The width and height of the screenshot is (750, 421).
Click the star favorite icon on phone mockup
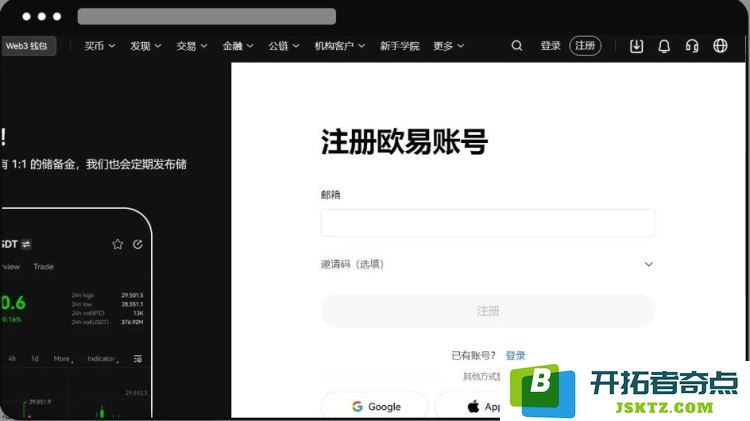(118, 244)
